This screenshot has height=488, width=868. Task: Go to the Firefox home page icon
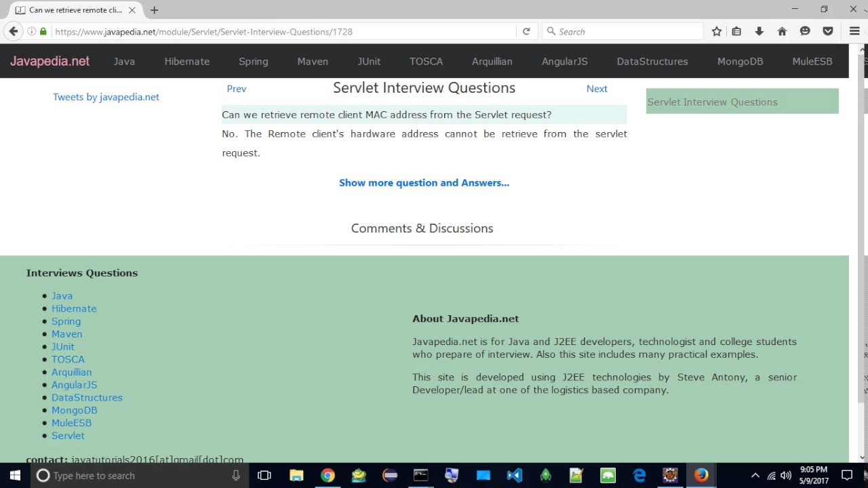(782, 31)
